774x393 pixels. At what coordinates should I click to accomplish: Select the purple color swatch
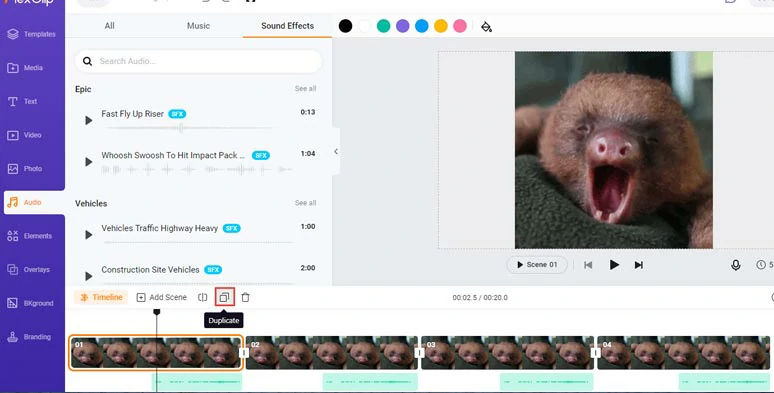point(403,26)
